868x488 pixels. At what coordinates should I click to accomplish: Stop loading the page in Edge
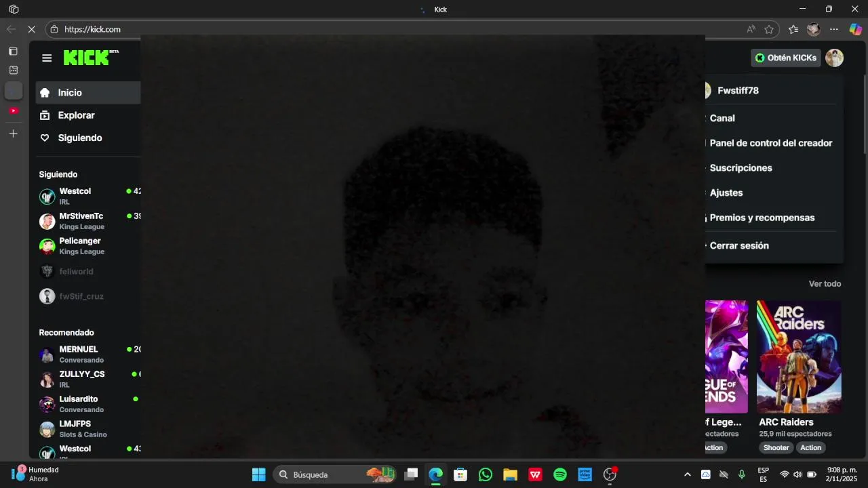click(31, 29)
